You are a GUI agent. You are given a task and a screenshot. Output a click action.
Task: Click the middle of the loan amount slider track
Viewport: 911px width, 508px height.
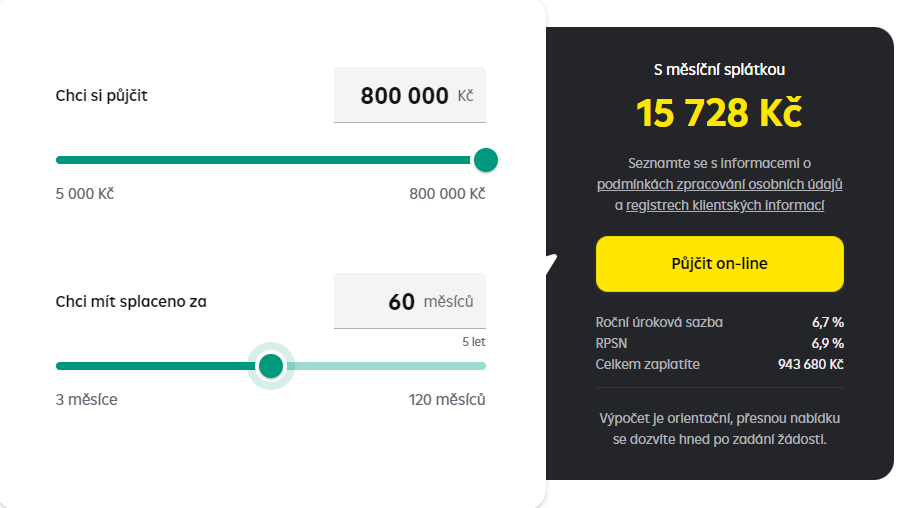pos(264,160)
